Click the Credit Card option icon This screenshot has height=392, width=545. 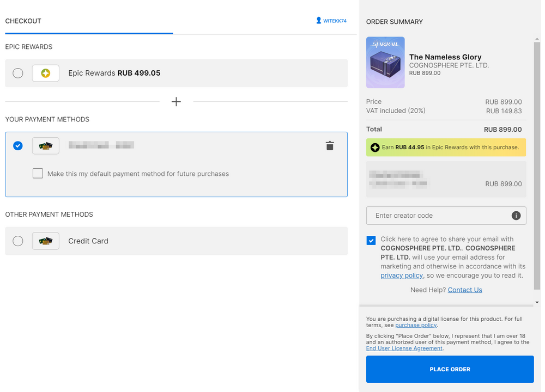click(46, 241)
